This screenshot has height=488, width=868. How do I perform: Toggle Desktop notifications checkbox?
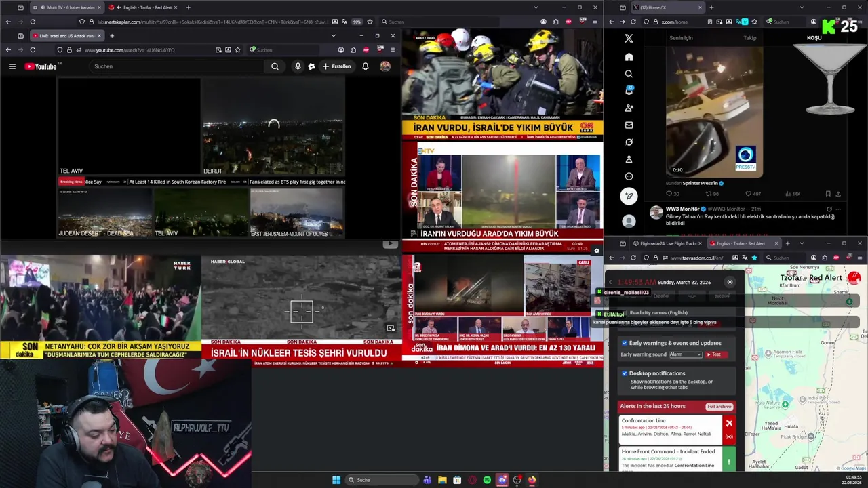[x=625, y=373]
